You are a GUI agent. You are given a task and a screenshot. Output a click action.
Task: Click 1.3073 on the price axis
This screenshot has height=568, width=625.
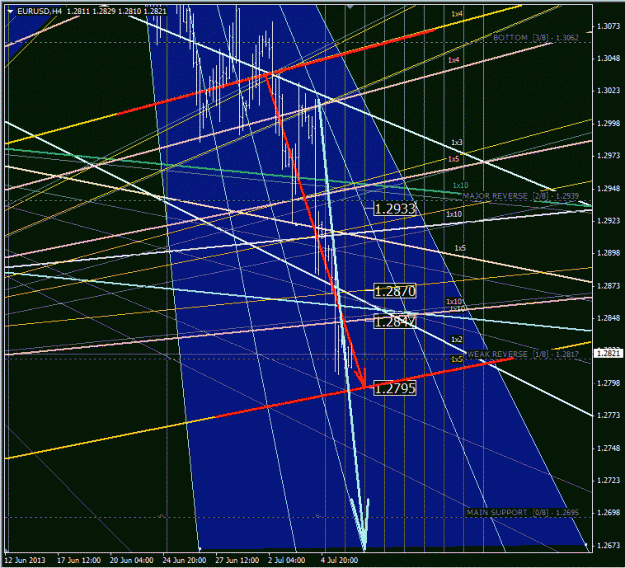[x=608, y=26]
